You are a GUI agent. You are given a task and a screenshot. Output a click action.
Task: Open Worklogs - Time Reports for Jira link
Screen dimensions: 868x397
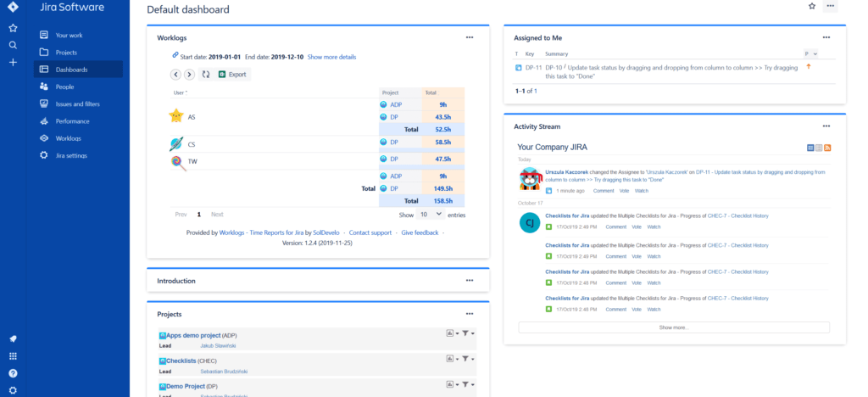coord(261,232)
